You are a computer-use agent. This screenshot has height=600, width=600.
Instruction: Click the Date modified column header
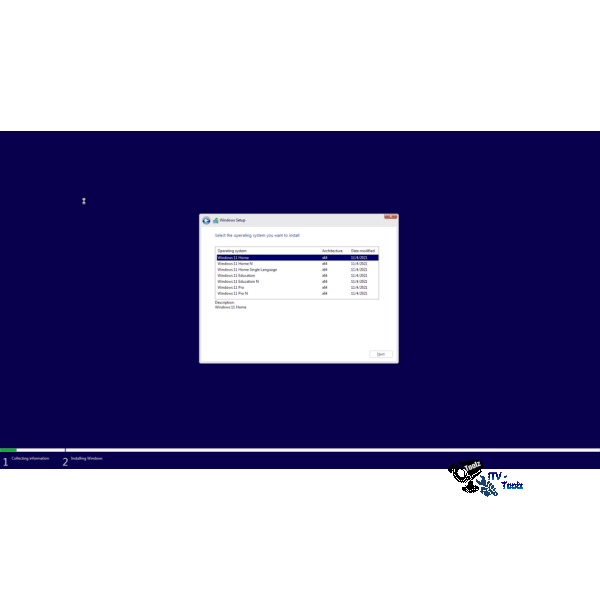click(364, 251)
